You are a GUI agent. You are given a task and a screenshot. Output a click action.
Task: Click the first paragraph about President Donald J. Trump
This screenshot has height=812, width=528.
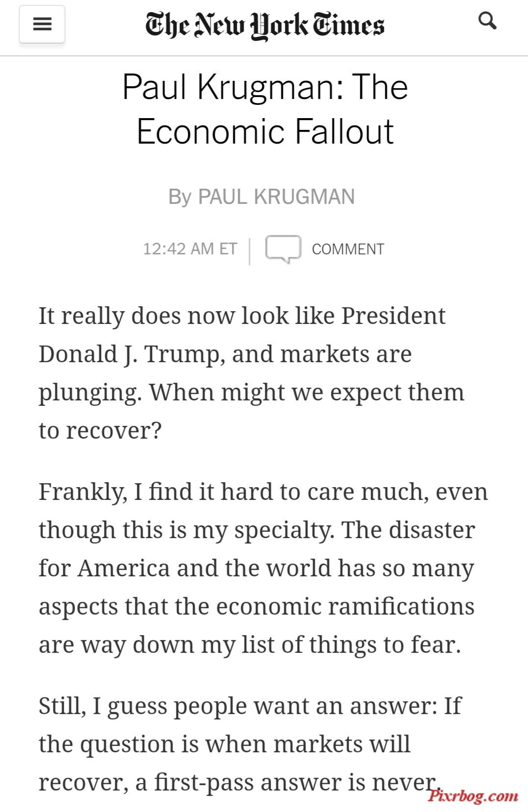pos(251,372)
